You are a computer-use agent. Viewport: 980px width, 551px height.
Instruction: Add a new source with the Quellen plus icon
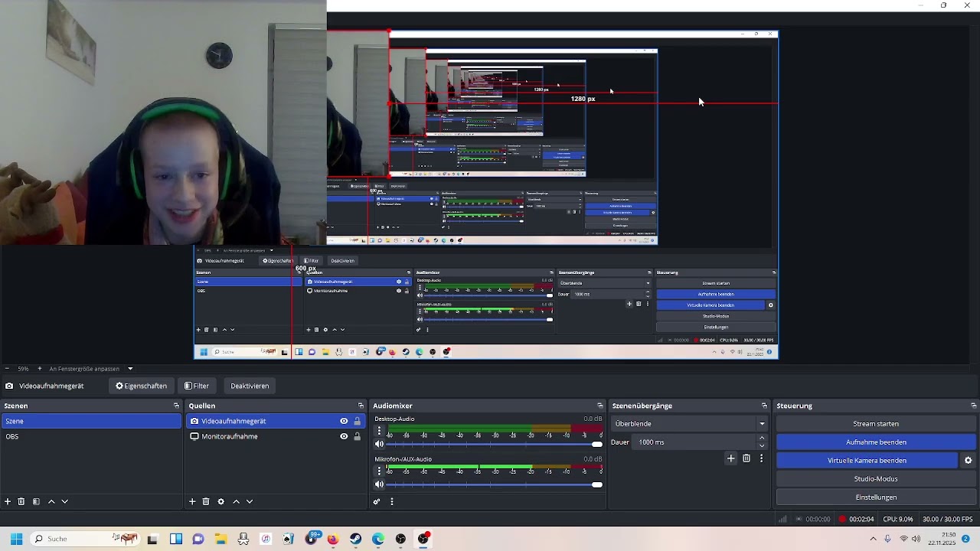click(x=192, y=501)
